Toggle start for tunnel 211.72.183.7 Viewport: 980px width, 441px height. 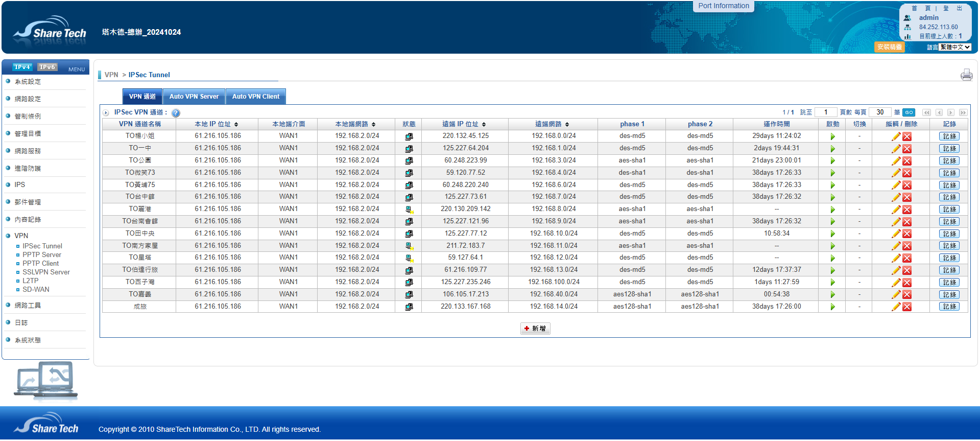833,246
